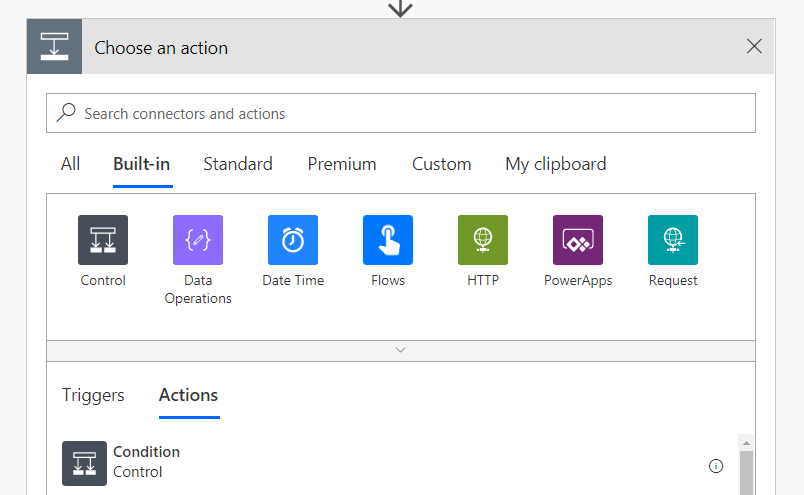Viewport: 804px width, 495px height.
Task: Close the Choose an action panel
Action: point(754,46)
